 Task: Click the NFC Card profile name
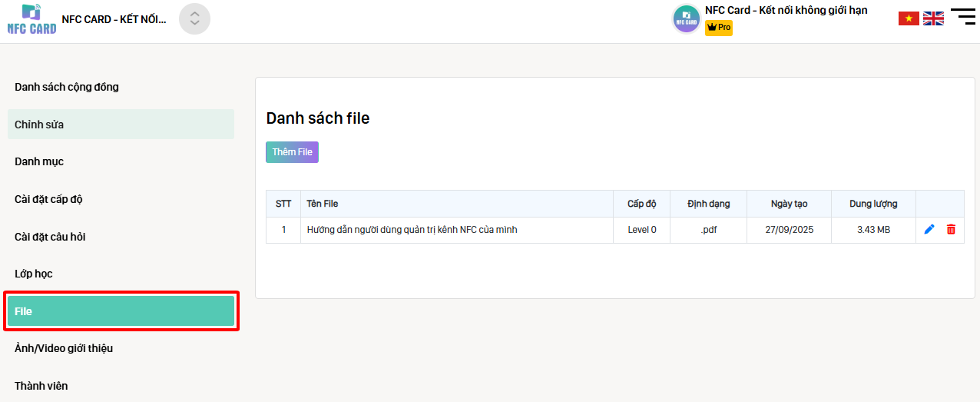click(786, 11)
